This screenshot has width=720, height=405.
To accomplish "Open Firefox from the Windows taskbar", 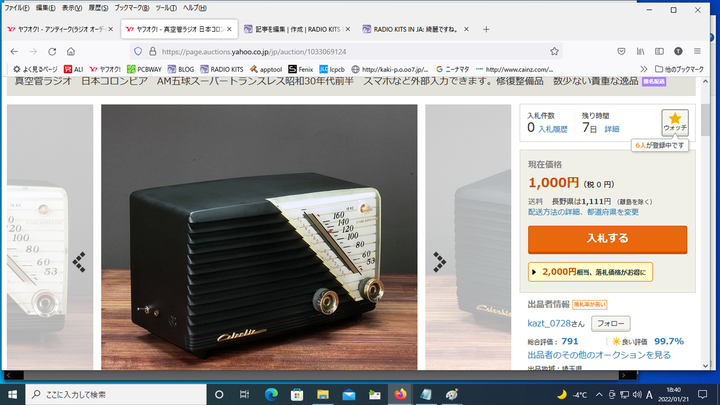I will (x=401, y=393).
